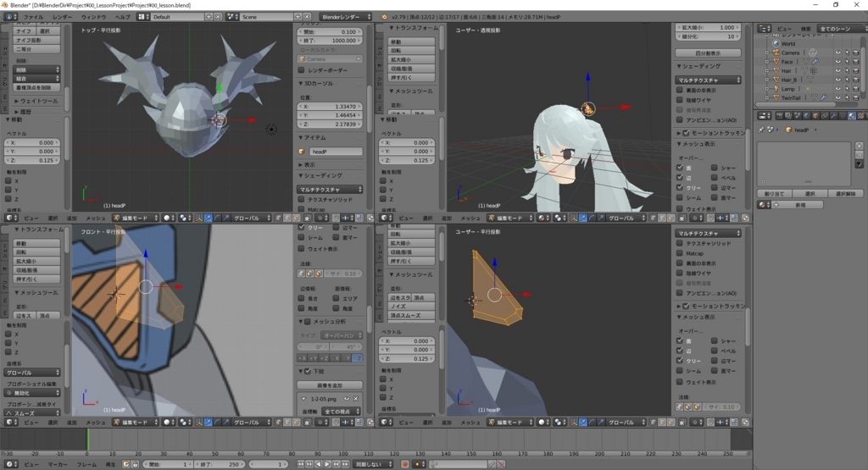Viewport: 868px width, 470px height.
Task: Enable 裏面の非表示 in top-right viewport
Action: pos(680,90)
